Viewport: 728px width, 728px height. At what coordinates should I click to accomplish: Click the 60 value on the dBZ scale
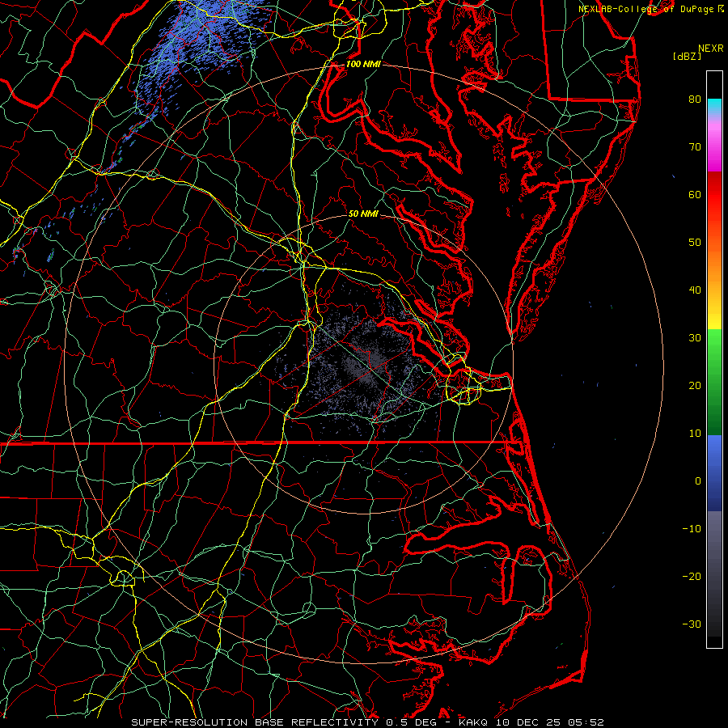[x=695, y=194]
